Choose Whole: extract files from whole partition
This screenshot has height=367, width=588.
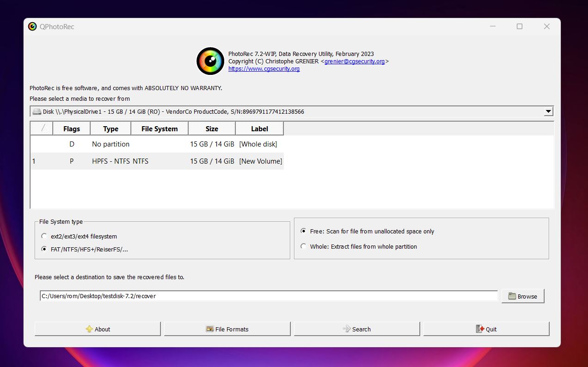coord(303,246)
